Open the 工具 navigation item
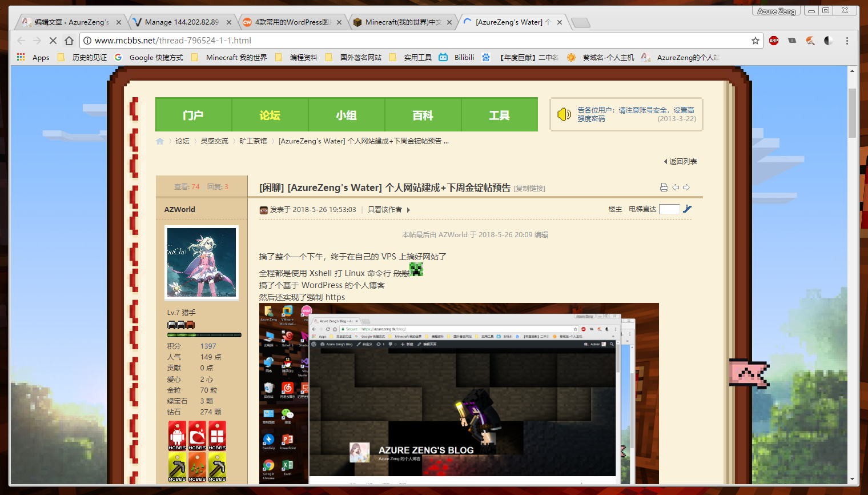 click(500, 115)
